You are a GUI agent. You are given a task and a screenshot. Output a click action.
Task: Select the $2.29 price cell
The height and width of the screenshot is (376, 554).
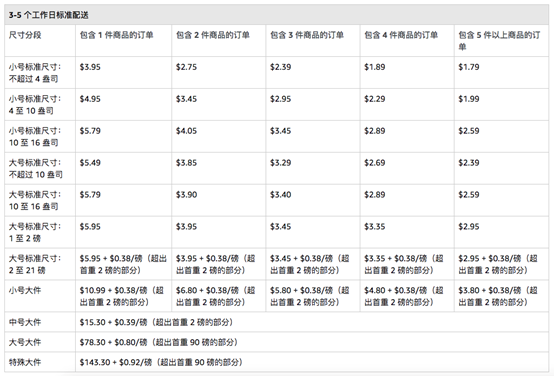point(375,99)
